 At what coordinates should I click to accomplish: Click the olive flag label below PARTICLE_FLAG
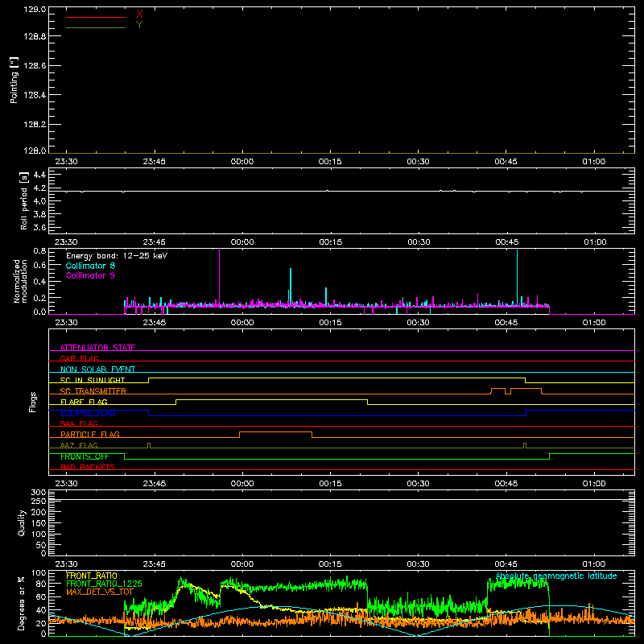click(x=79, y=445)
